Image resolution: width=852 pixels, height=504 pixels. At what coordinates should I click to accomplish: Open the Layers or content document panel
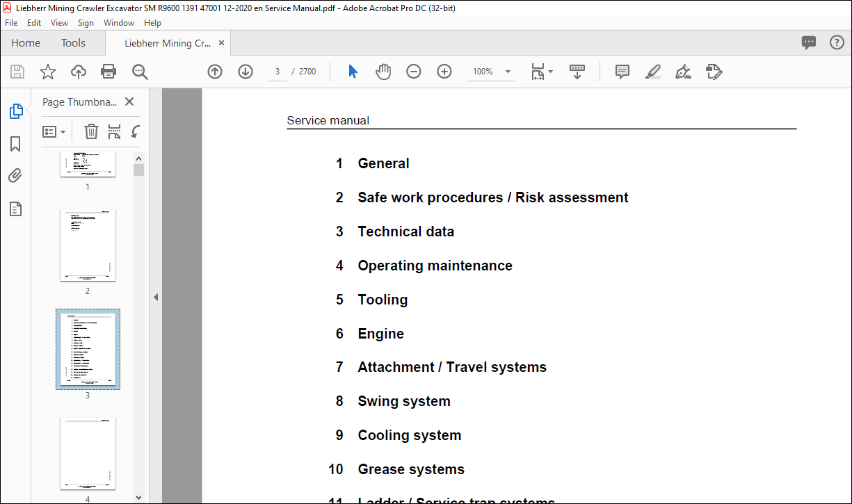point(15,209)
